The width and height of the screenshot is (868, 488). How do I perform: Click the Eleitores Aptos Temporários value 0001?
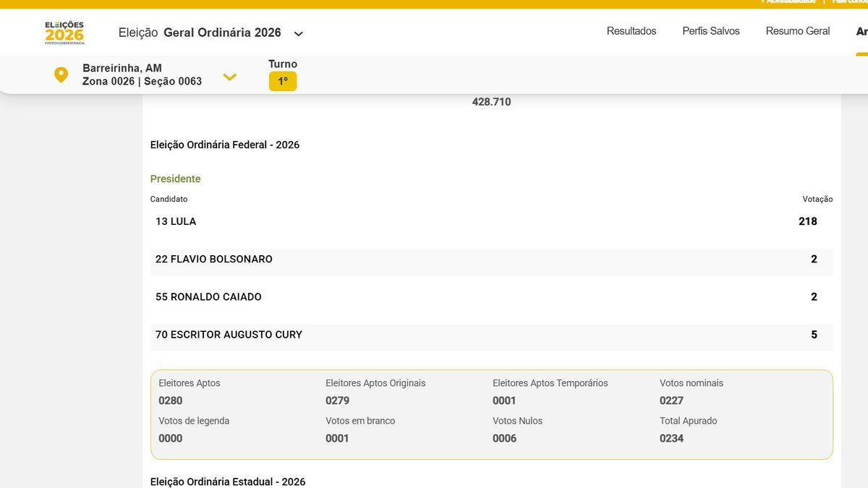coord(505,401)
